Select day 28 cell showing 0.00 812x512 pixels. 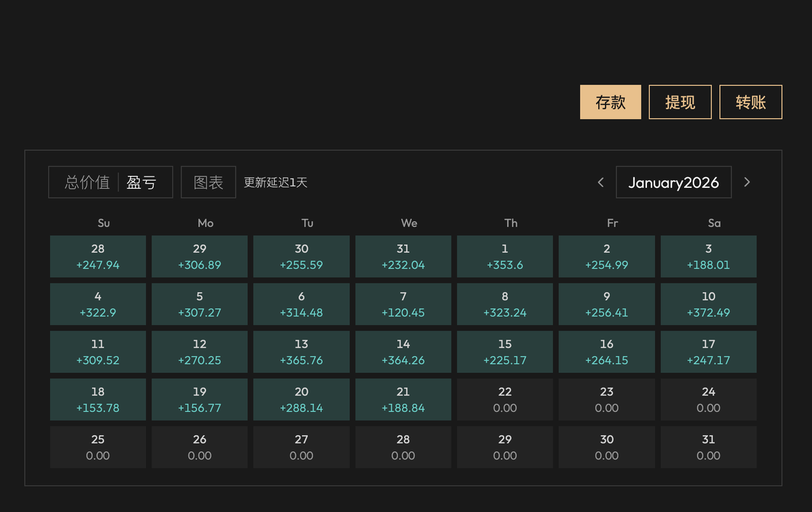403,447
